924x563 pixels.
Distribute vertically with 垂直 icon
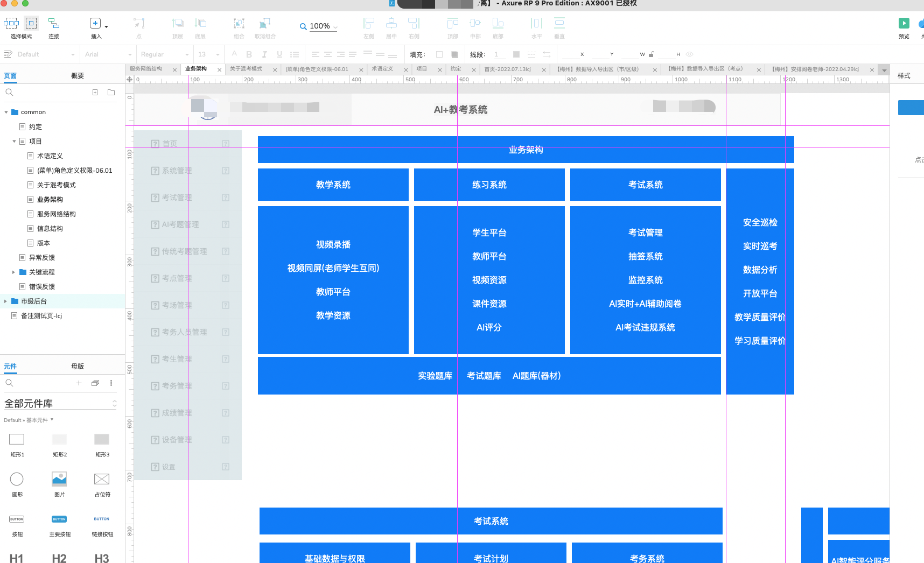(559, 23)
